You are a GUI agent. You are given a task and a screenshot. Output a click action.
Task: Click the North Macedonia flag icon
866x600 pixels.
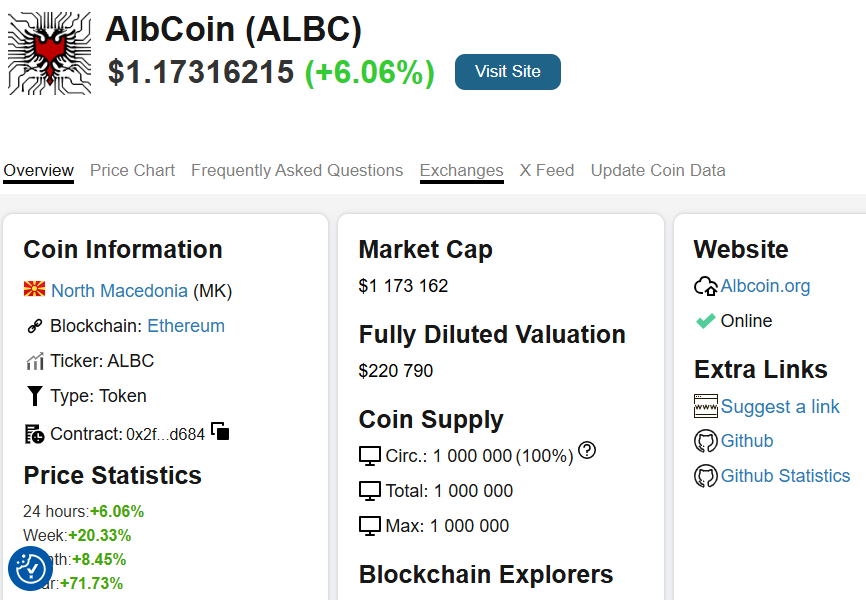[35, 290]
